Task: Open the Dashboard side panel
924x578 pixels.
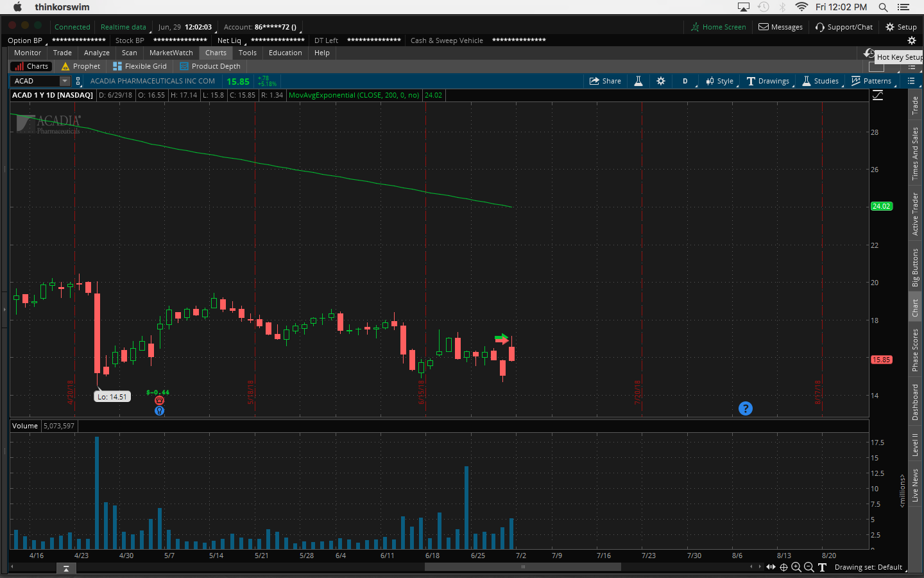Action: pos(916,403)
